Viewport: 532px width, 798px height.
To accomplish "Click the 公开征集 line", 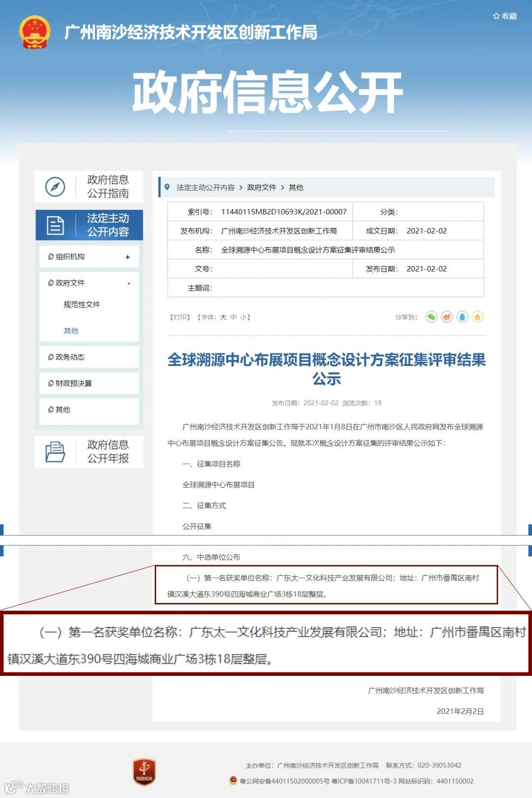I will click(197, 526).
